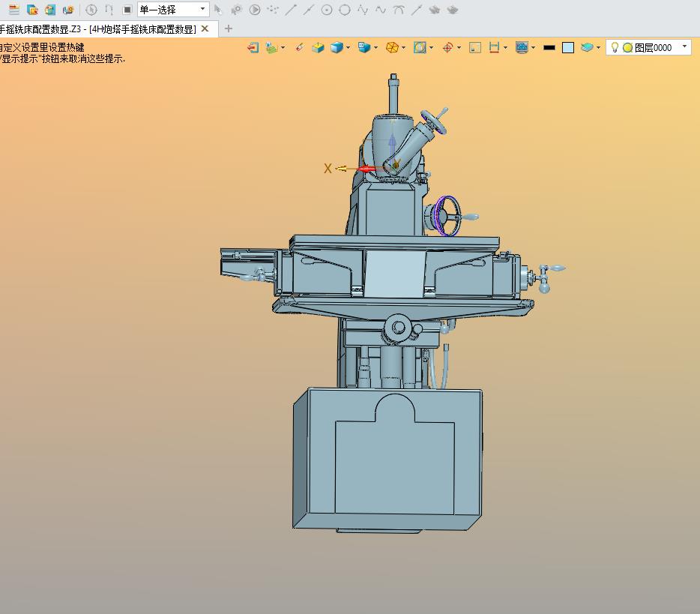The width and height of the screenshot is (700, 614).
Task: Switch to the 4H炮塔手摇铣床配置数显 tab
Action: pos(98,29)
